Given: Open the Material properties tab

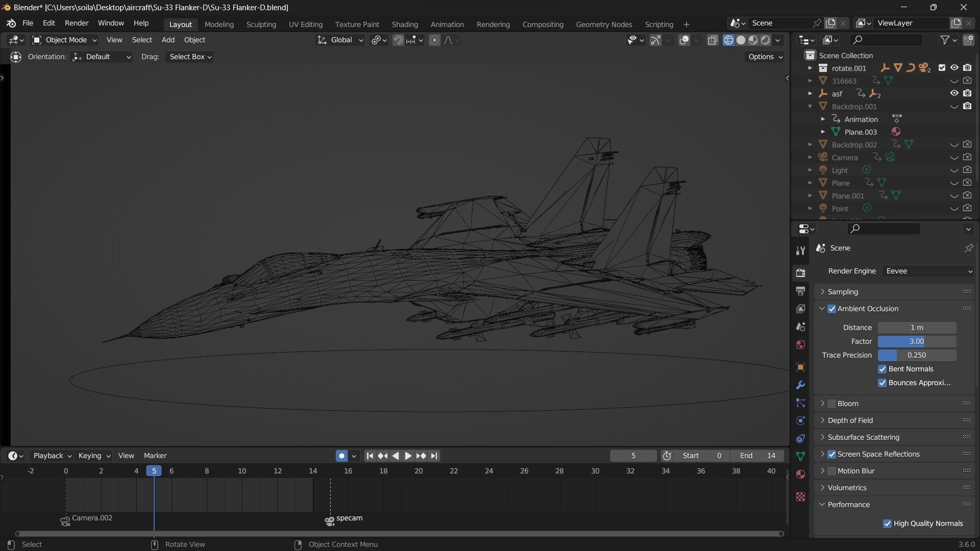Looking at the screenshot, I should pyautogui.click(x=800, y=474).
